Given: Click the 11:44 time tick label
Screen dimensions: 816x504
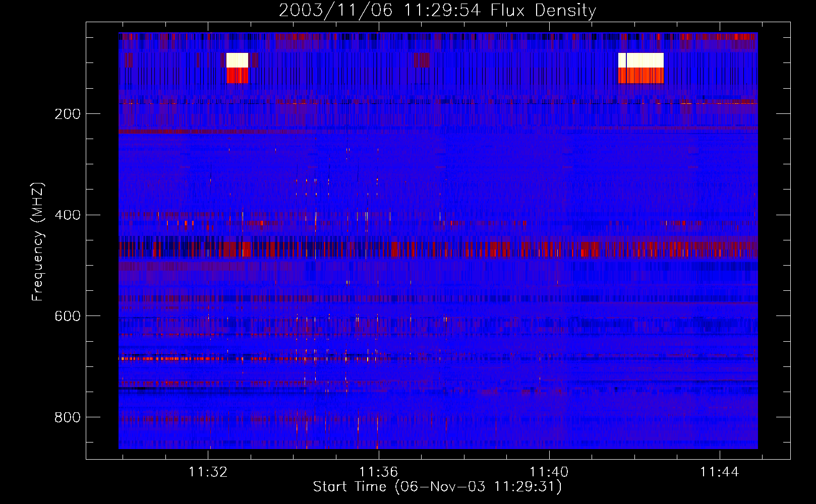Looking at the screenshot, I should pos(719,472).
